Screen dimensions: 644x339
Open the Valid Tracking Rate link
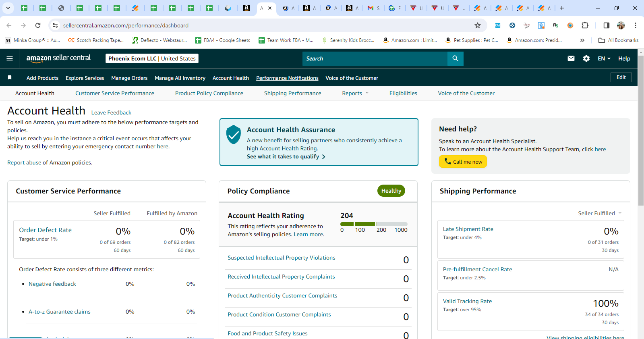[467, 301]
